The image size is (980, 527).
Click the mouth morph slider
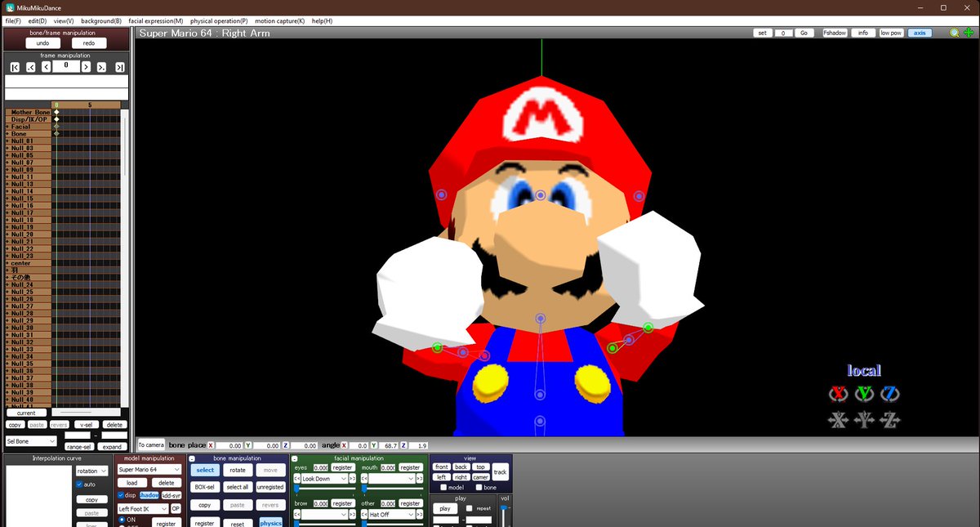click(392, 489)
